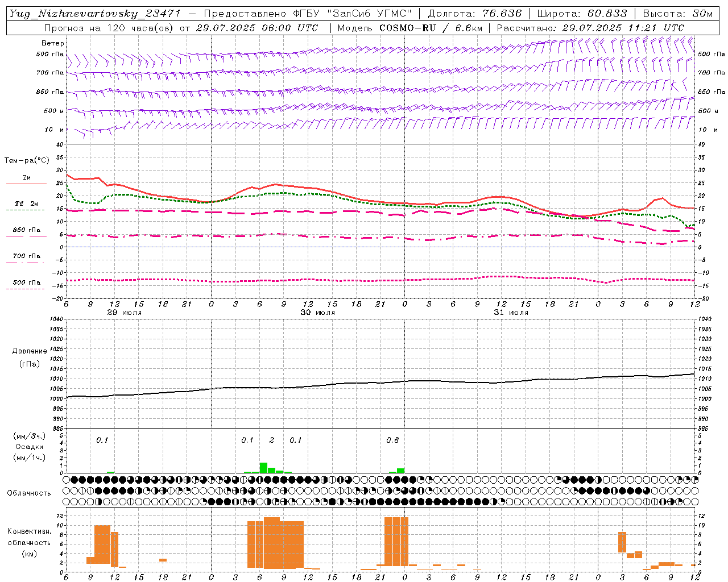
Task: Click the 0.1 precipitation value on 29 июля
Action: (x=102, y=440)
